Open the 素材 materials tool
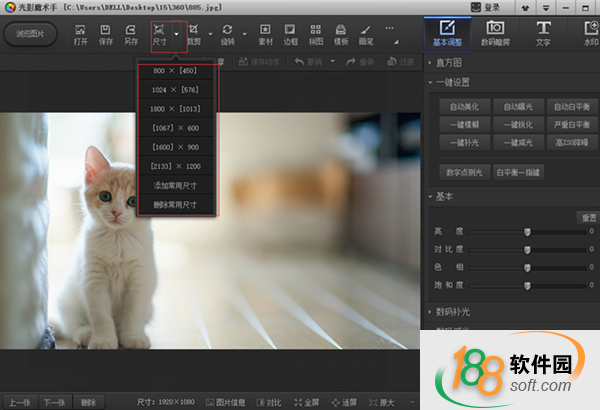Viewport: 600px width, 410px height. click(x=265, y=34)
